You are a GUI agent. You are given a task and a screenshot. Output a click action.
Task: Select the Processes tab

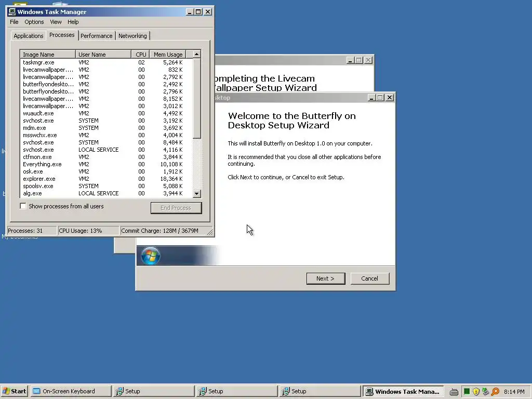(x=62, y=35)
